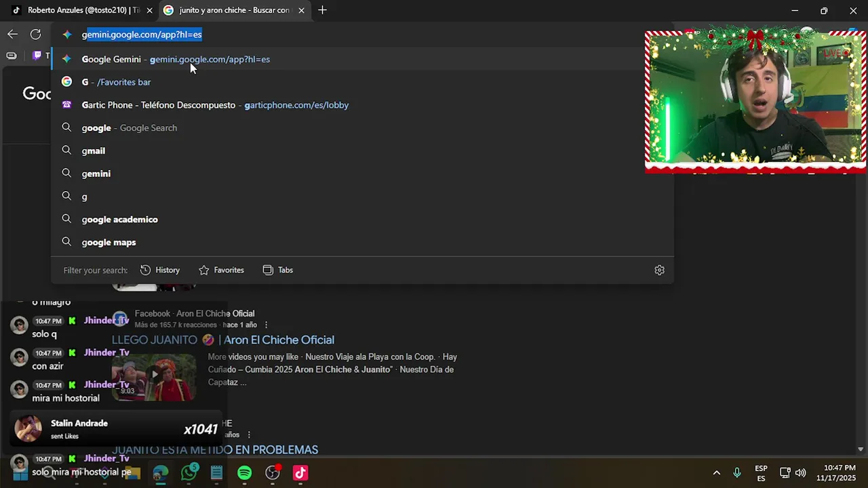Go back with the browser back arrow
The width and height of the screenshot is (868, 488).
coord(13,34)
